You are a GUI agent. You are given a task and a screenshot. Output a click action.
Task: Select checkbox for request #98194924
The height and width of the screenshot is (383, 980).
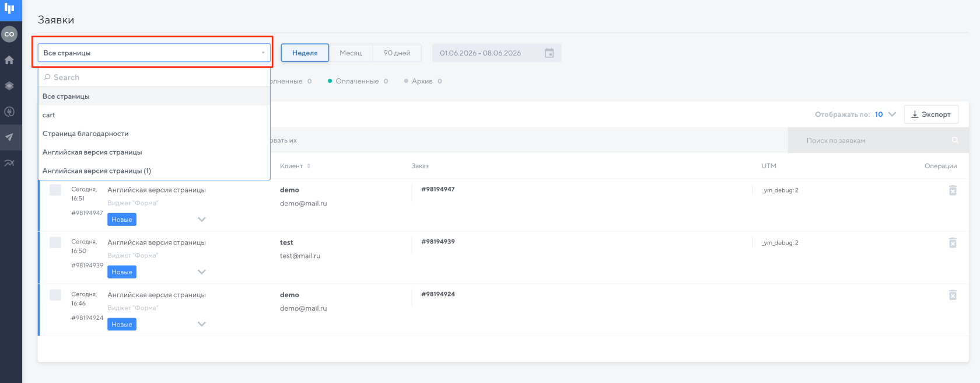click(55, 295)
